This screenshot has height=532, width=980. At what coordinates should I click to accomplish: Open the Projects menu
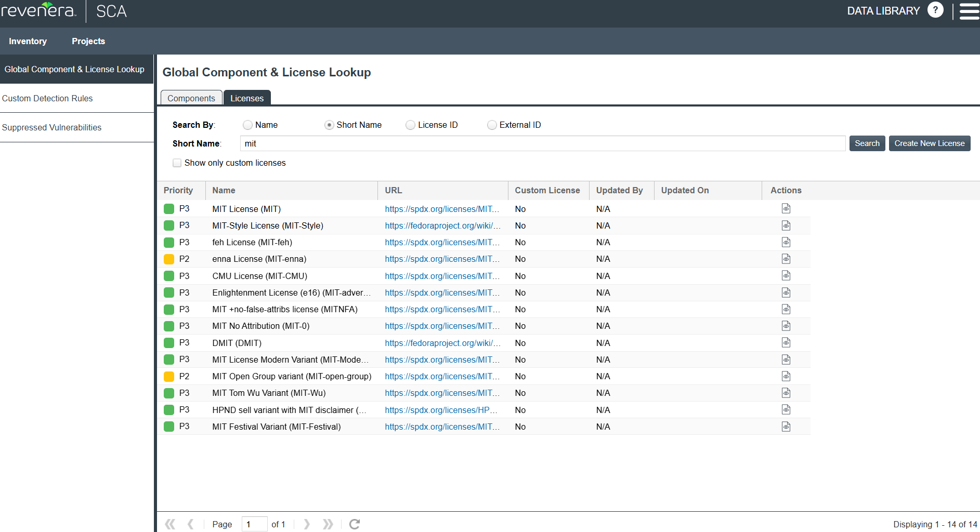click(x=88, y=41)
